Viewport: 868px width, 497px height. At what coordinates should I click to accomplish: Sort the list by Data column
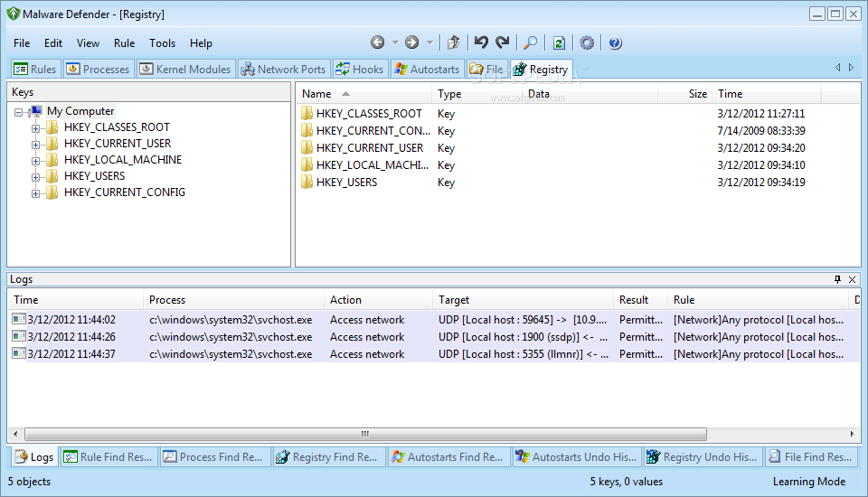(x=590, y=94)
